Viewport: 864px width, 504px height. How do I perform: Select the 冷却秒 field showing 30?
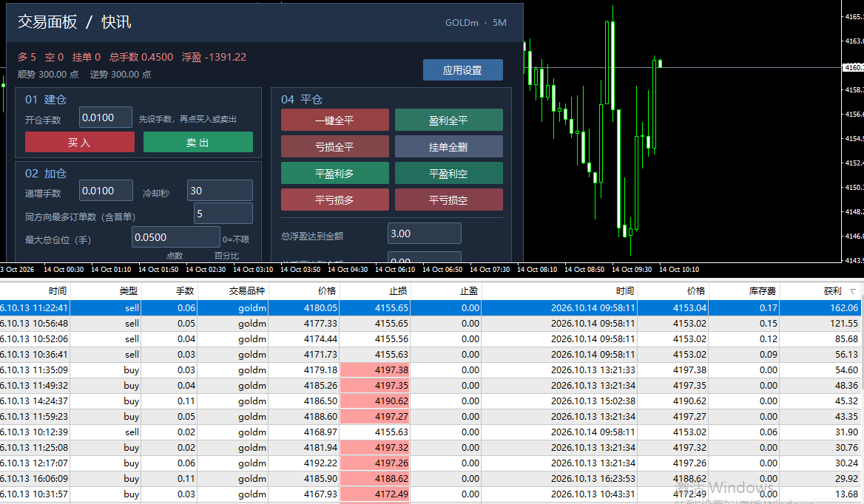pos(220,191)
